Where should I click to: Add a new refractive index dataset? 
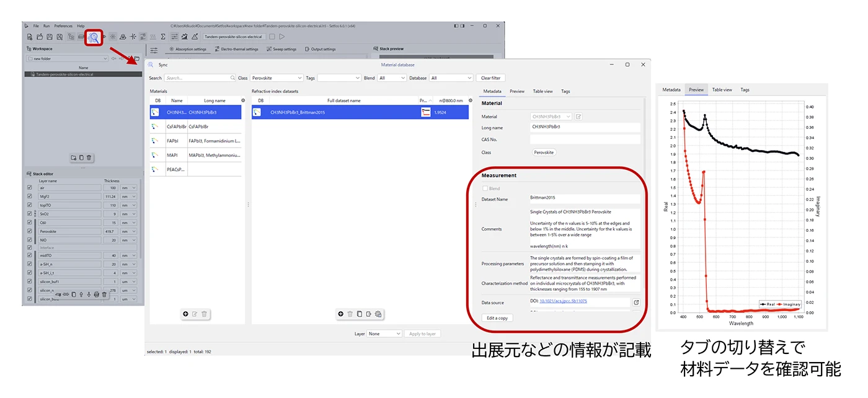[x=340, y=314]
